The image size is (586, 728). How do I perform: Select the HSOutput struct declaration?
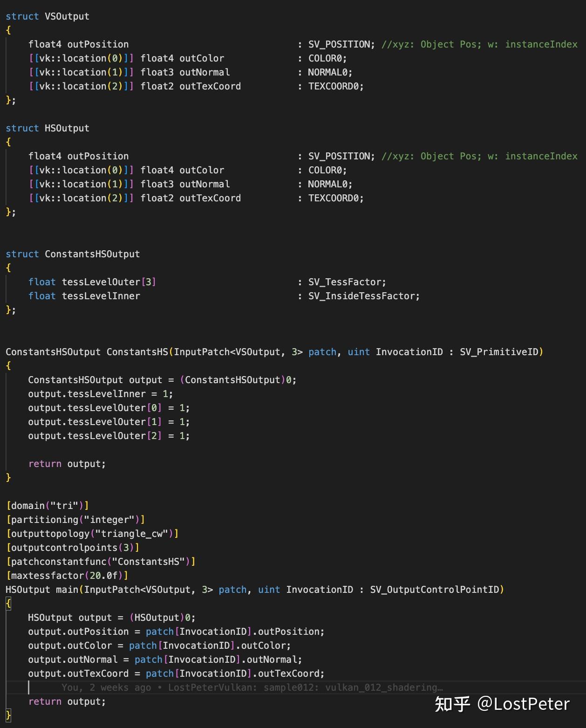coord(67,128)
